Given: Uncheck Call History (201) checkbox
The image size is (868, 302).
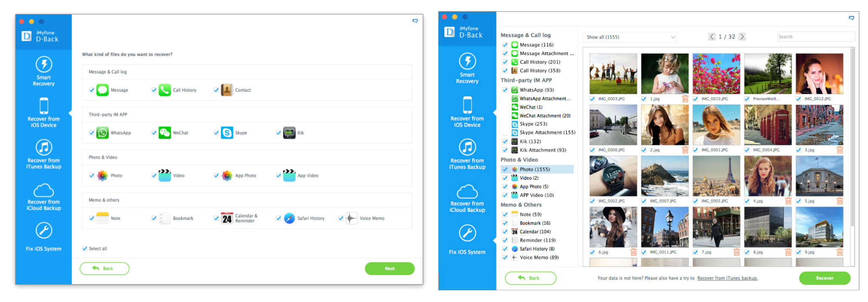Looking at the screenshot, I should [x=505, y=62].
